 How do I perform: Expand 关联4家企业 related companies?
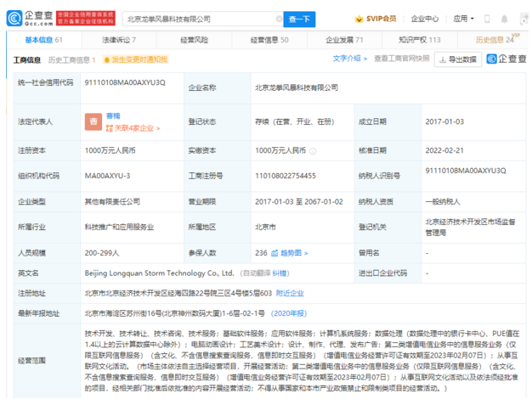pyautogui.click(x=133, y=128)
